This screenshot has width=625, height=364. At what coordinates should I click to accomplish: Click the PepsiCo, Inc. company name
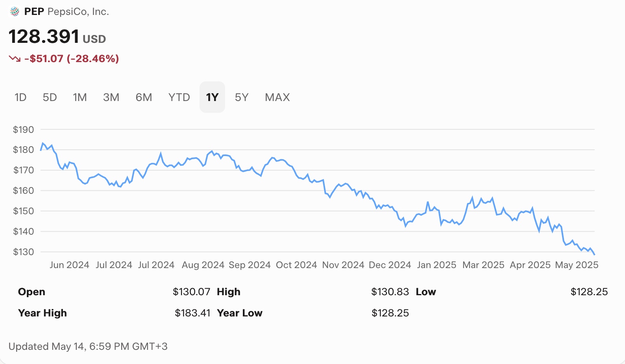coord(78,12)
